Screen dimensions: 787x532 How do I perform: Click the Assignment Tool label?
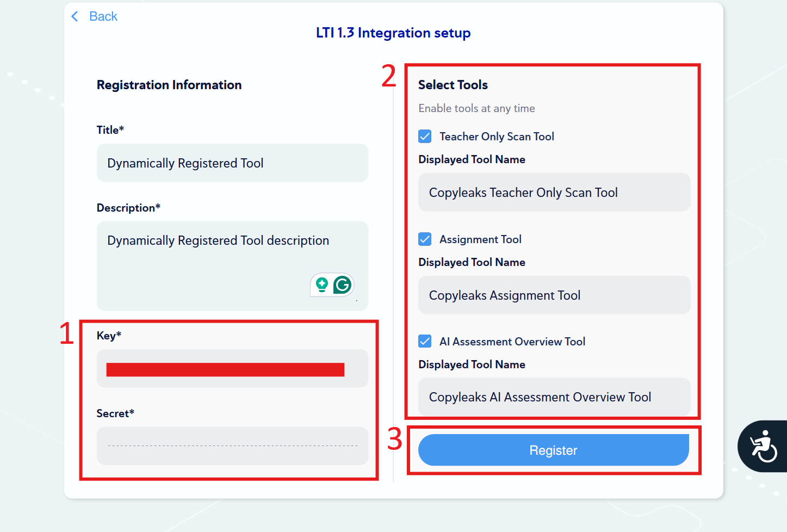point(480,239)
